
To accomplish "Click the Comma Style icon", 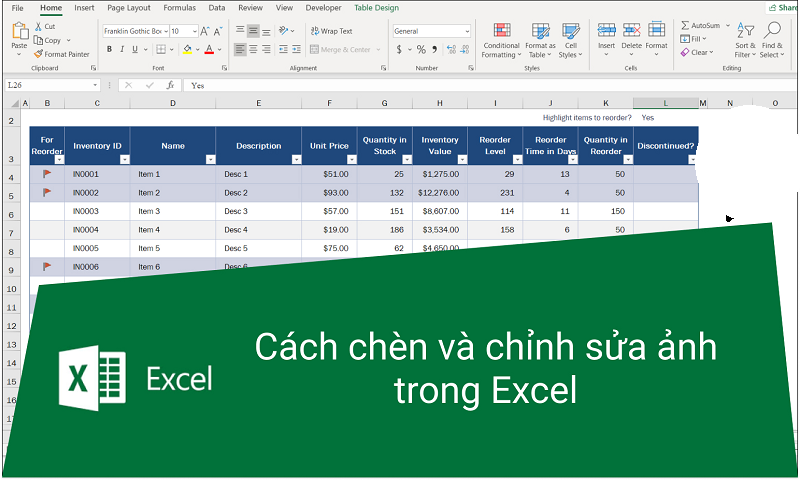I will (435, 49).
